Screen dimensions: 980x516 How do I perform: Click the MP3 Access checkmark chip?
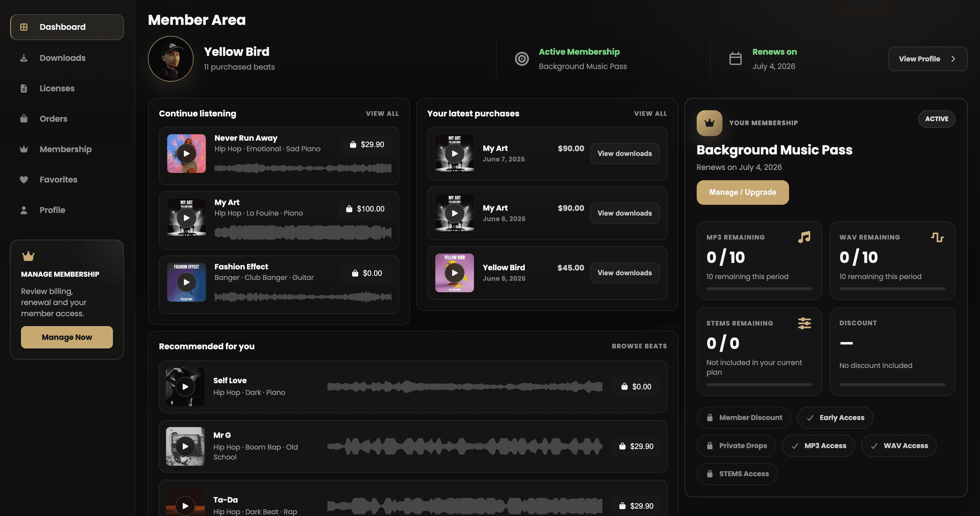pyautogui.click(x=818, y=446)
